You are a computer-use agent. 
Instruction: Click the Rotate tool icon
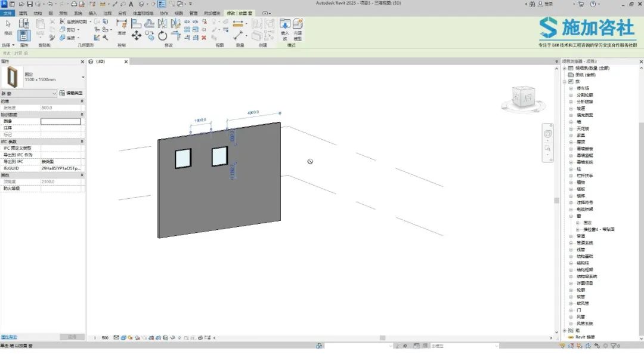[x=163, y=36]
